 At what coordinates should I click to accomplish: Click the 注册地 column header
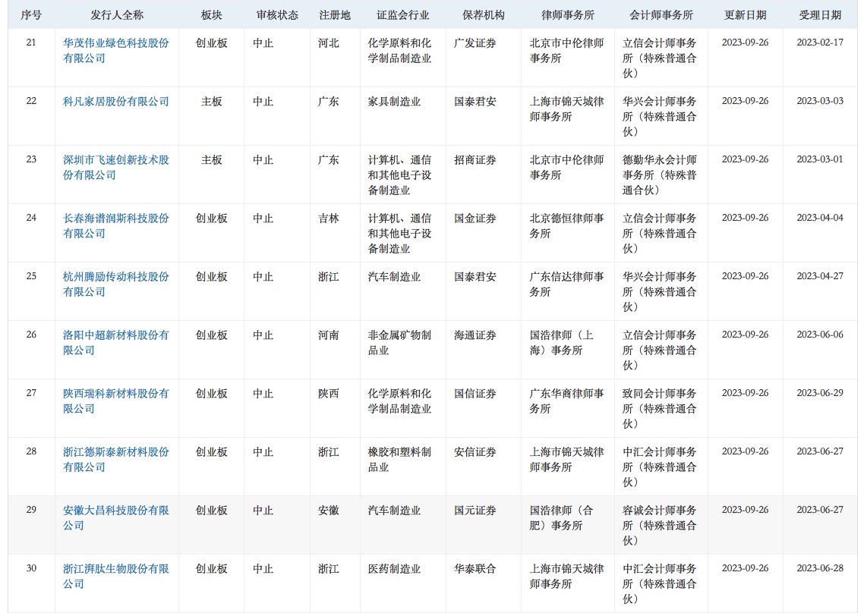pyautogui.click(x=335, y=15)
